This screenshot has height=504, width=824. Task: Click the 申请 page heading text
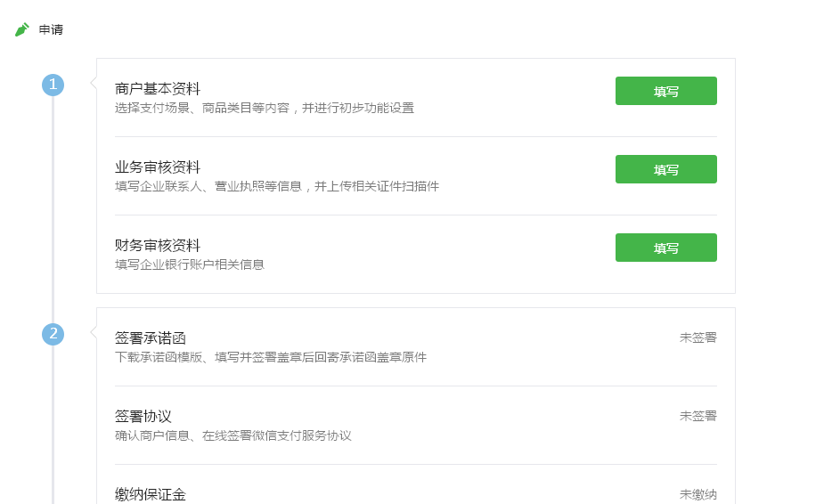51,29
